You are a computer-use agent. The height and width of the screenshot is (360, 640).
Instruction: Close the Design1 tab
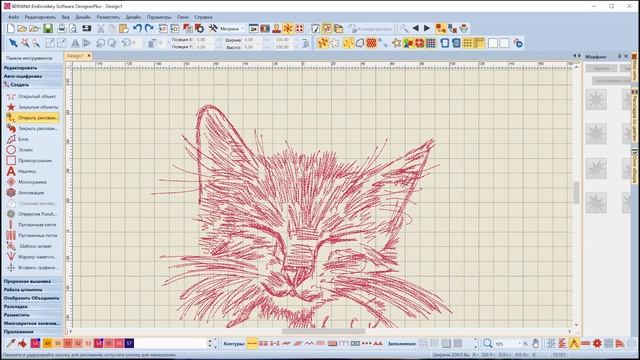tap(89, 56)
